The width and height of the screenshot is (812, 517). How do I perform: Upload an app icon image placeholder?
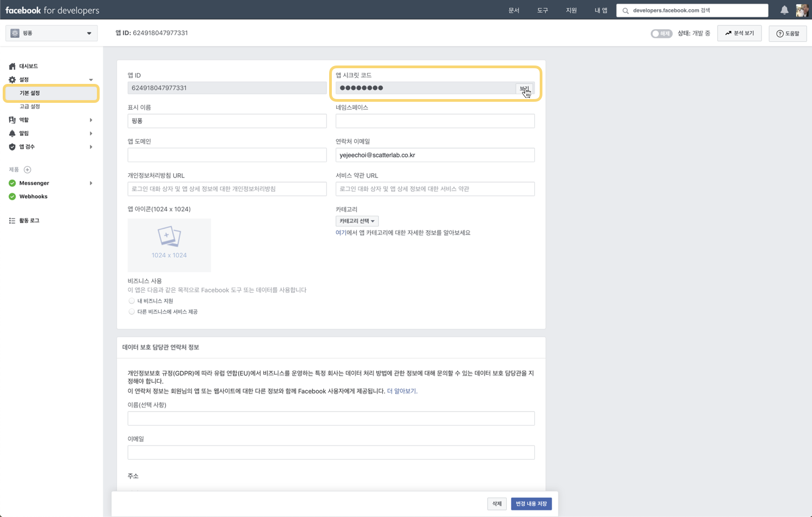coord(169,245)
